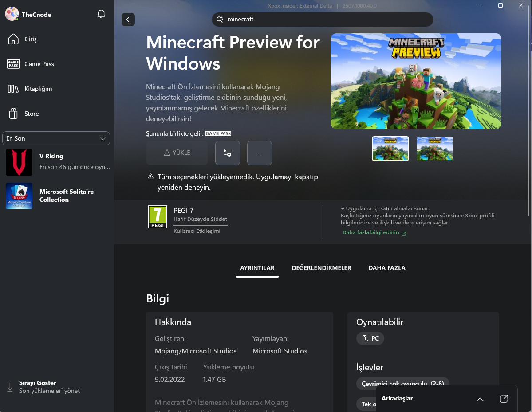This screenshot has height=412, width=532.
Task: Switch to AYRINTILAR tab
Action: click(x=257, y=268)
